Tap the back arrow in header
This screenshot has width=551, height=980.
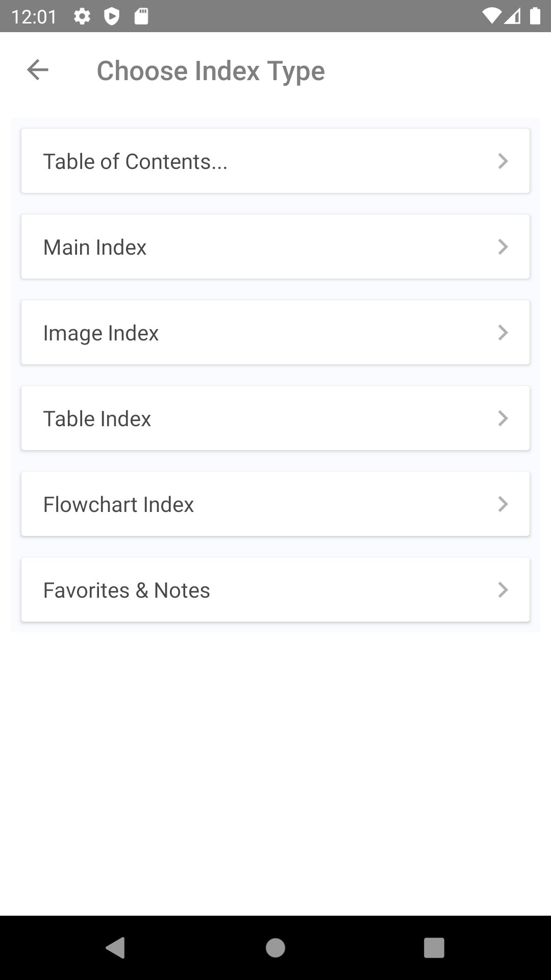[x=38, y=70]
